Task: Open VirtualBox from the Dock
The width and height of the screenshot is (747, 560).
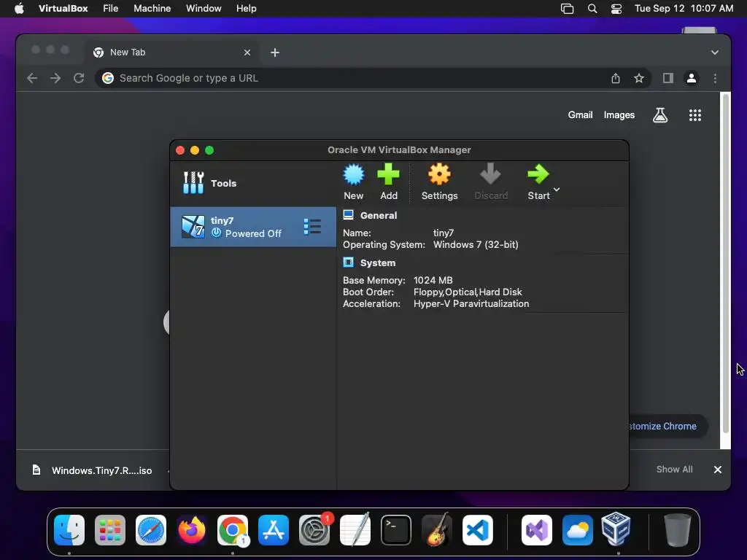Action: coord(616,529)
